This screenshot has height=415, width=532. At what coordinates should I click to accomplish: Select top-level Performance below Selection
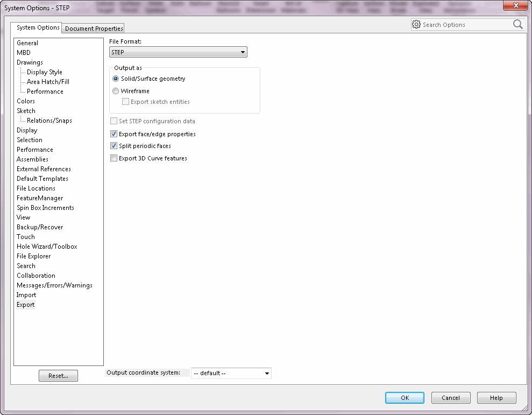[x=34, y=150]
